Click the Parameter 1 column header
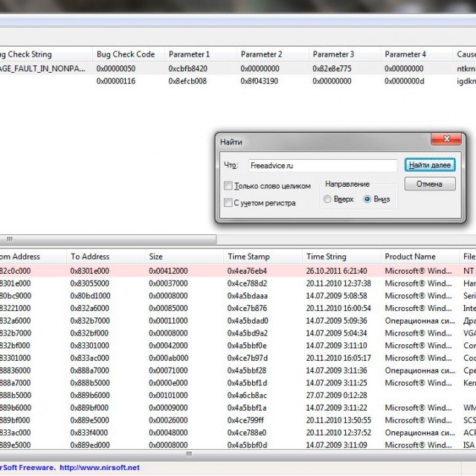Viewport: 476px width, 476px height. [189, 54]
